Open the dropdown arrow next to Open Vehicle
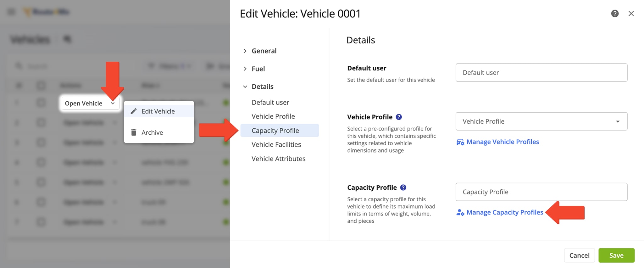Viewport: 644px width, 268px height. (x=113, y=103)
